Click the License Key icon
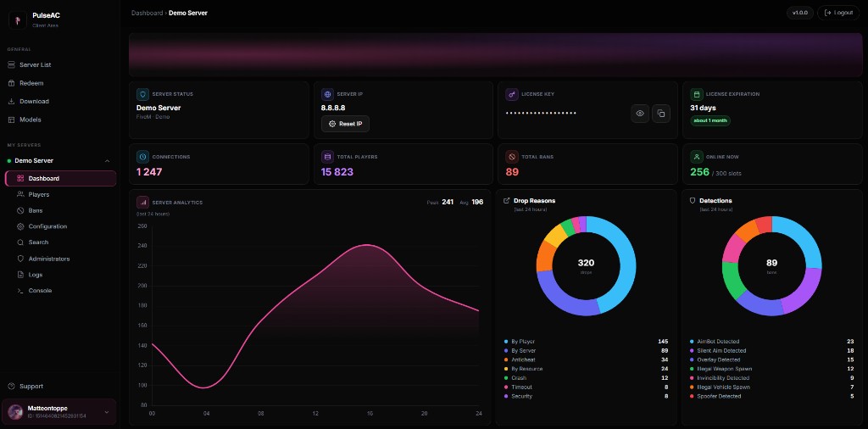This screenshot has height=429, width=868. coord(511,95)
